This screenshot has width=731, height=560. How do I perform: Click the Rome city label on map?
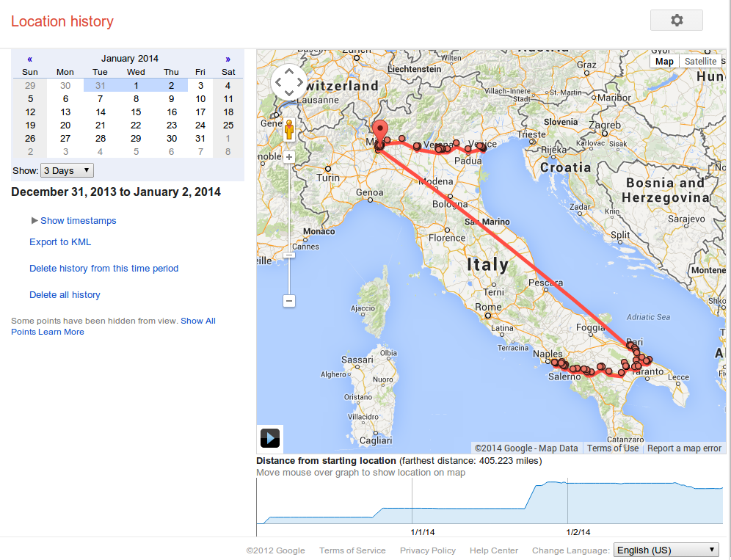pos(488,307)
